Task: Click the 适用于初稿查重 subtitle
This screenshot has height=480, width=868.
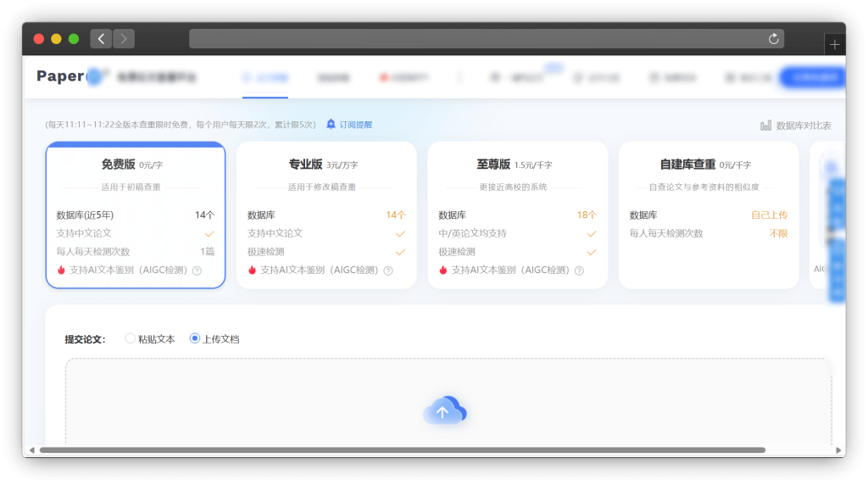Action: click(131, 187)
